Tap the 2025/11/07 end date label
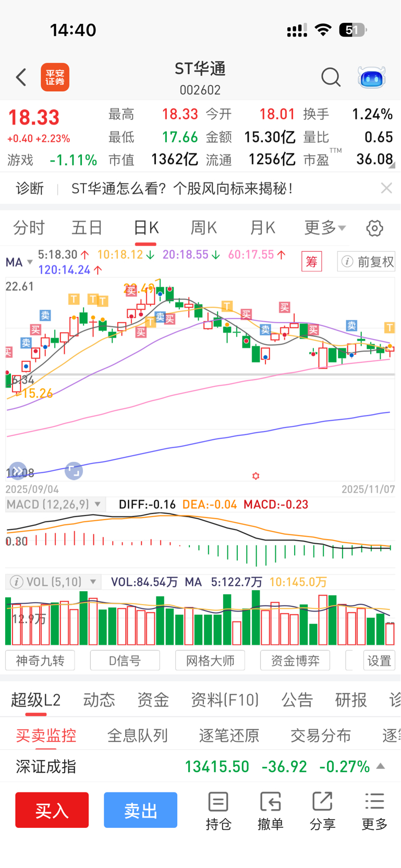 pos(368,490)
